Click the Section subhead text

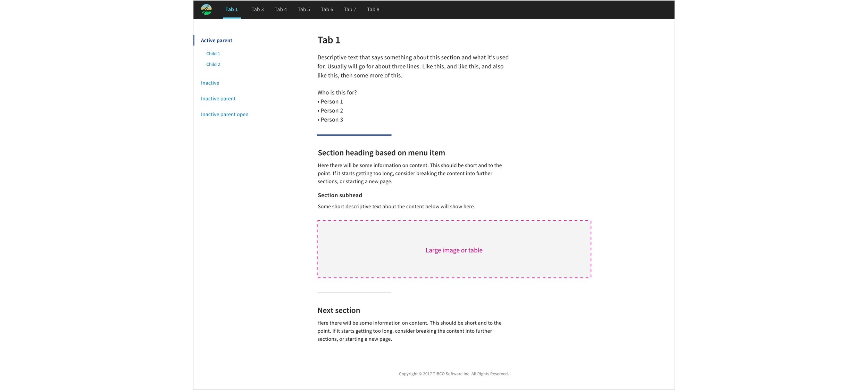pyautogui.click(x=340, y=195)
